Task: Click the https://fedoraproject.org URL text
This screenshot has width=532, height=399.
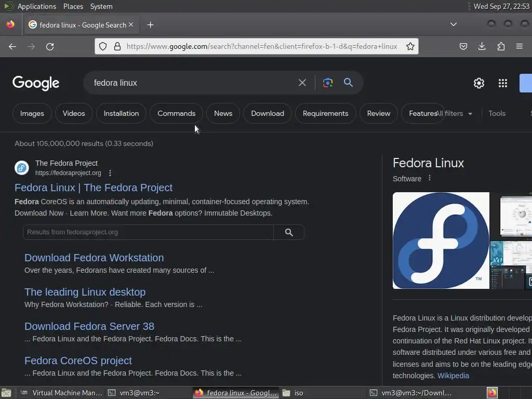Action: point(68,173)
